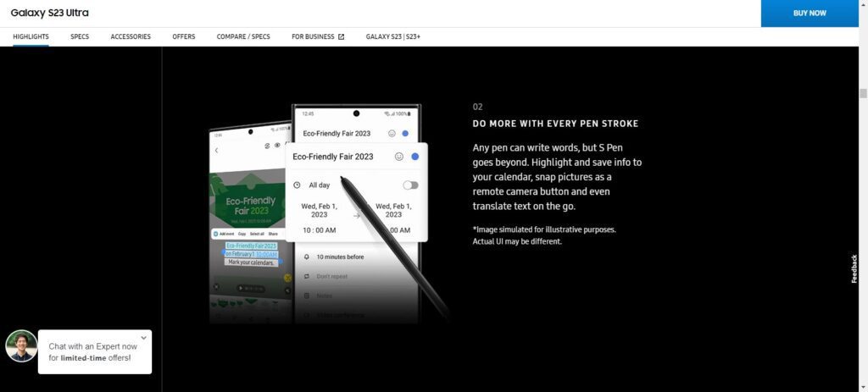Collapse the chat popup with chevron

click(x=143, y=337)
